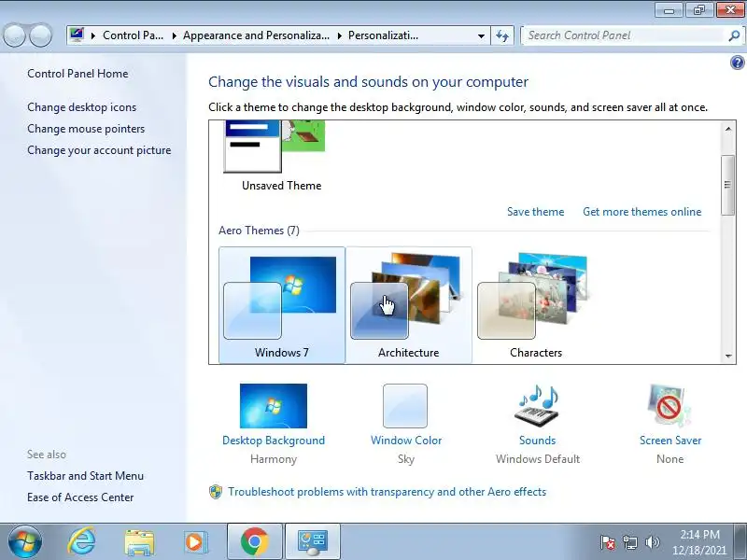This screenshot has height=560, width=747.
Task: Click the Desktop Background text link
Action: click(274, 441)
